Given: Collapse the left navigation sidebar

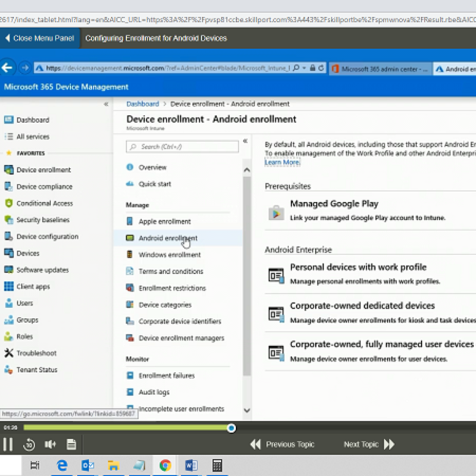Looking at the screenshot, I should (106, 104).
